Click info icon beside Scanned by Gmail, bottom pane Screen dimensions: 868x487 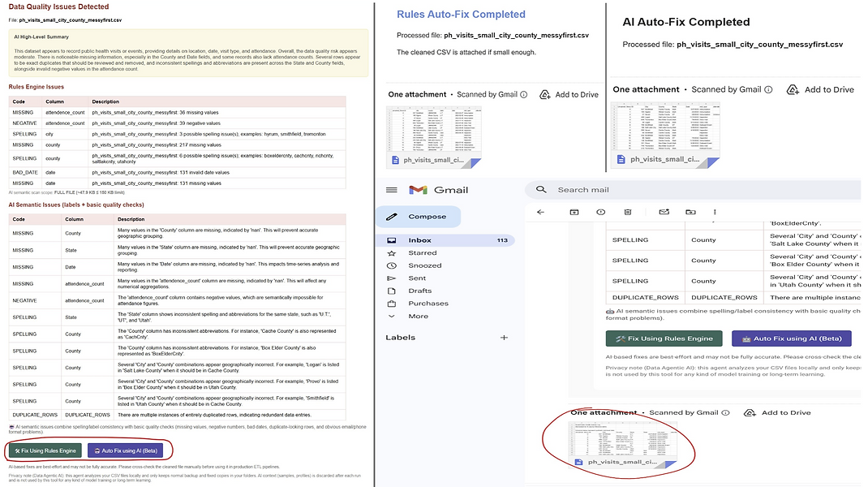click(726, 413)
